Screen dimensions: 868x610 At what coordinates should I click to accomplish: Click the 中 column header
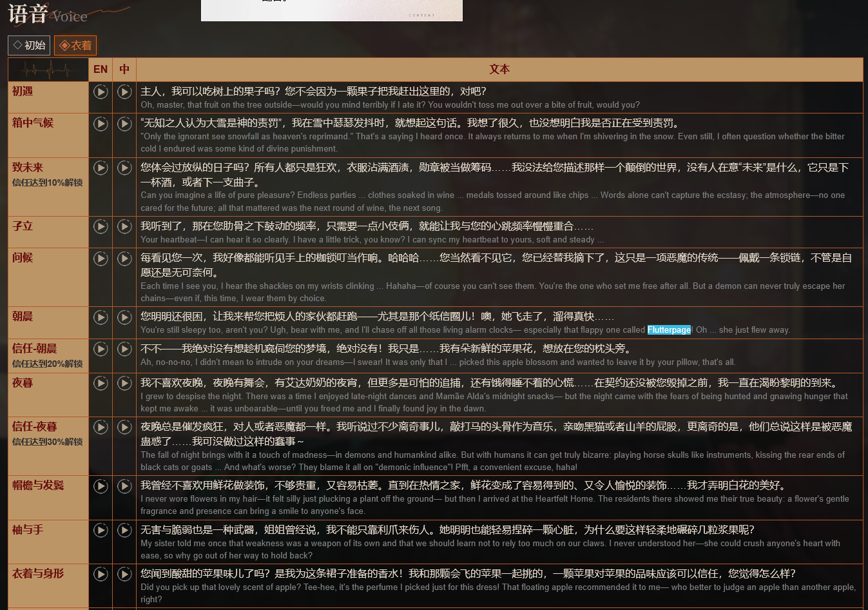tap(124, 70)
